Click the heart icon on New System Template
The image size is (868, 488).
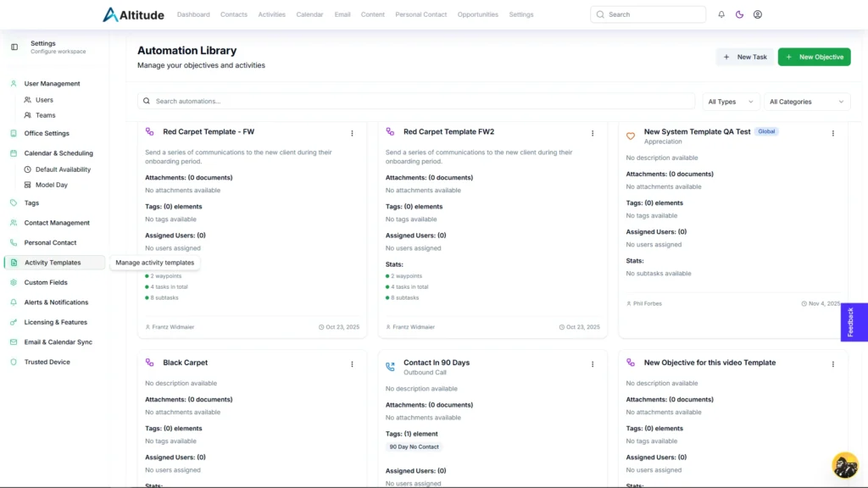pos(631,136)
